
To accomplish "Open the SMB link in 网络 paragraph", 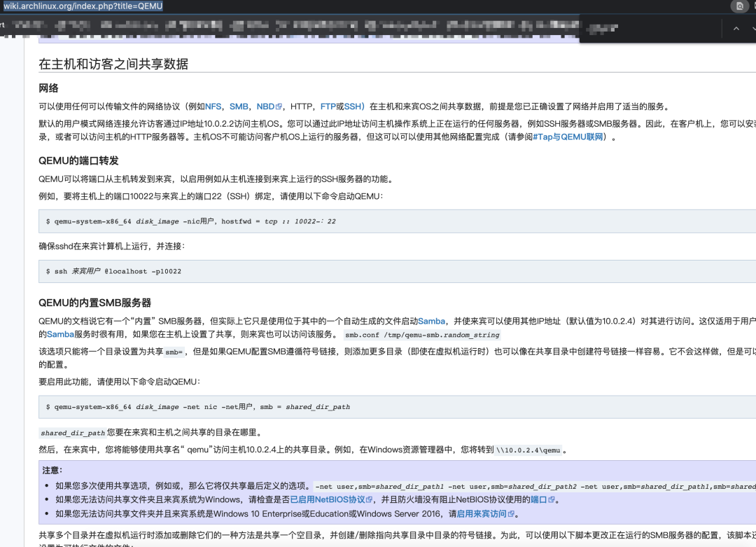I will click(x=239, y=106).
